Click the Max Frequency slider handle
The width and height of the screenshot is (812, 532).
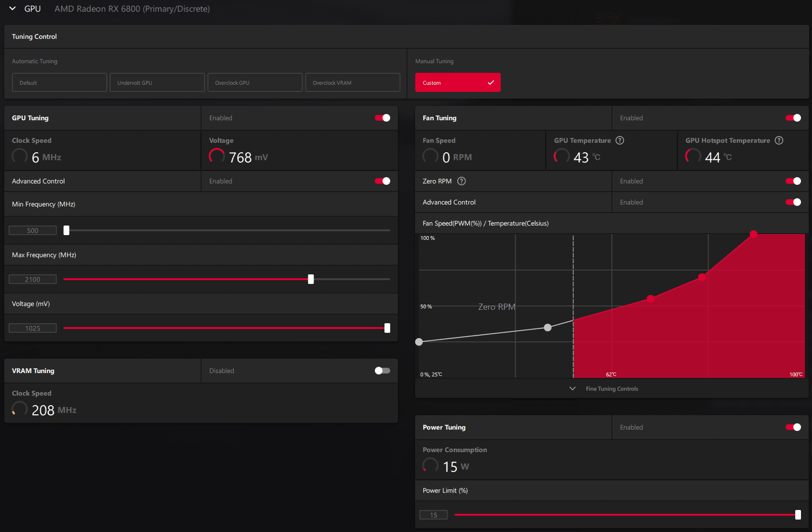pyautogui.click(x=311, y=279)
